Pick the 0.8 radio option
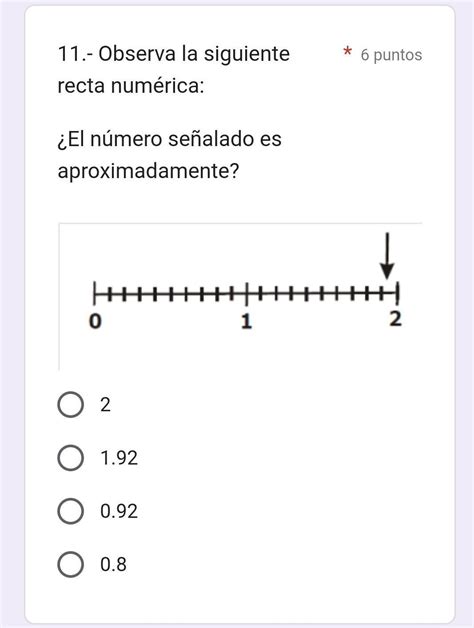This screenshot has height=628, width=474. [71, 564]
